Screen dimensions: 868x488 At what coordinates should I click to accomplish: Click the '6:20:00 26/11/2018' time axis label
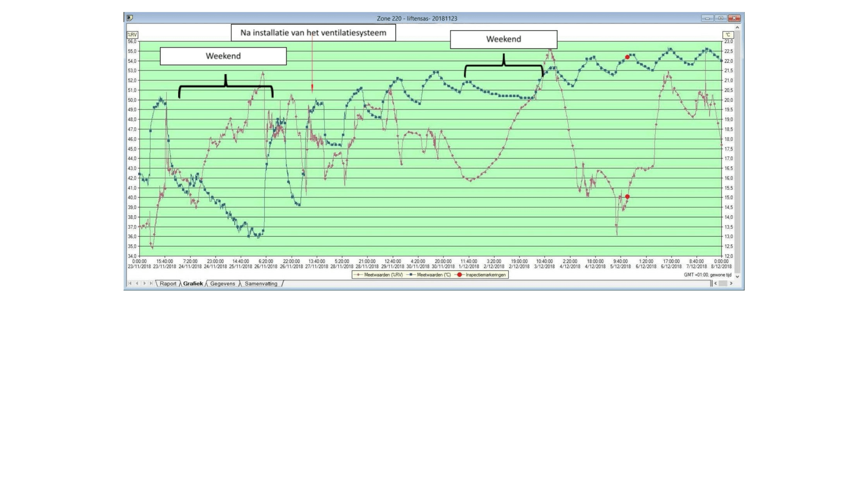pos(266,264)
